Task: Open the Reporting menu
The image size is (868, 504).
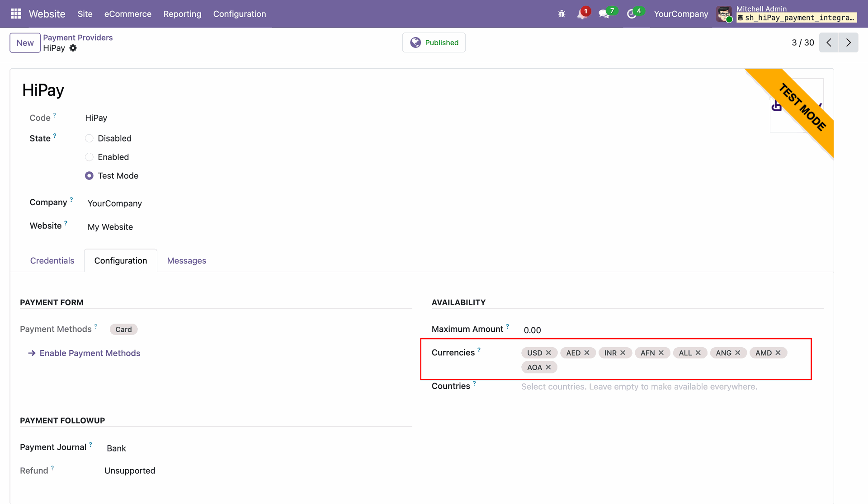Action: pyautogui.click(x=182, y=14)
